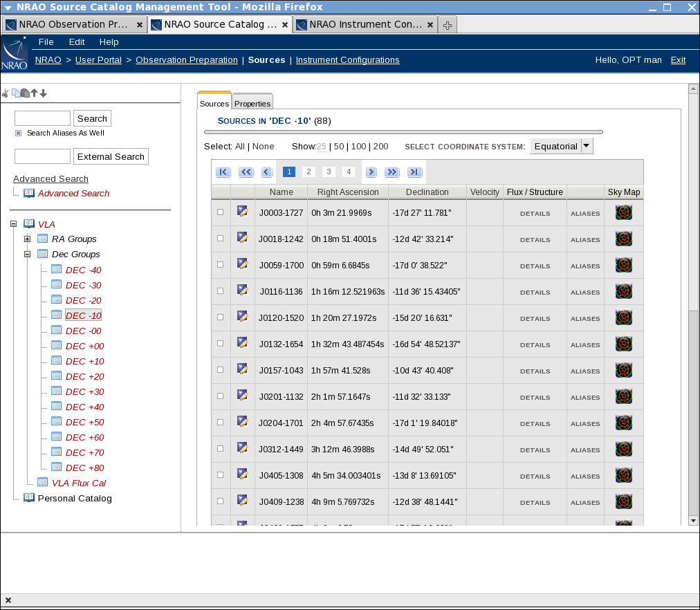Click the vertical scrollbar down arrow
This screenshot has height=610, width=700.
693,520
